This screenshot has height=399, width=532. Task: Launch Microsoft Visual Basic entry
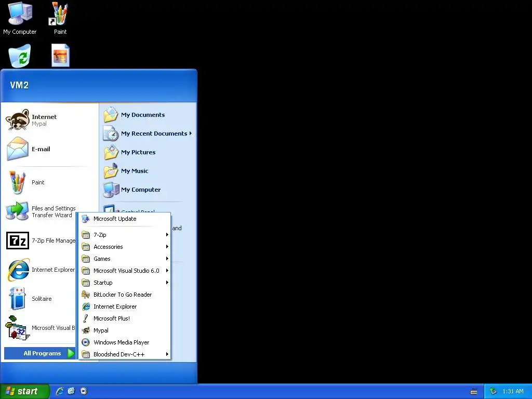click(40, 328)
